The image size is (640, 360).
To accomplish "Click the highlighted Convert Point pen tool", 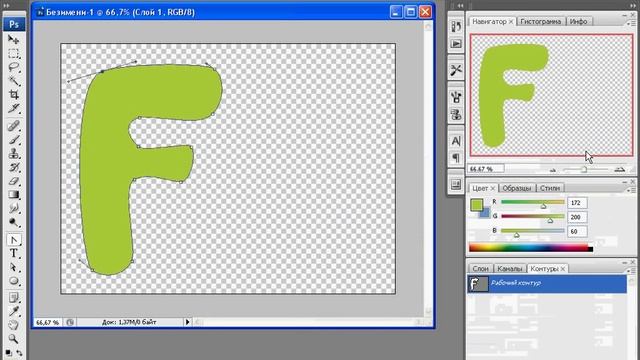I will (13, 240).
